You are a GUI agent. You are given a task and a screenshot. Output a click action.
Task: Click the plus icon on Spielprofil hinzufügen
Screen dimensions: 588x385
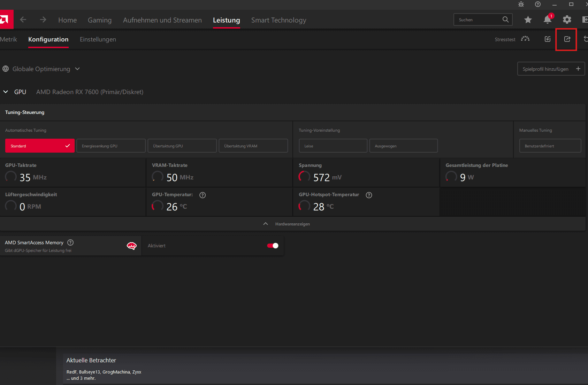coord(578,69)
